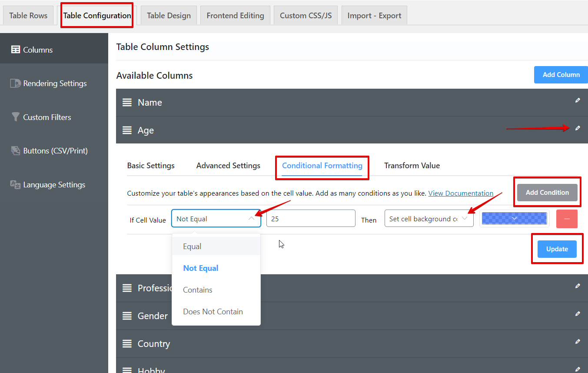Click the Columns table icon in sidebar
This screenshot has height=373, width=588.
16,50
